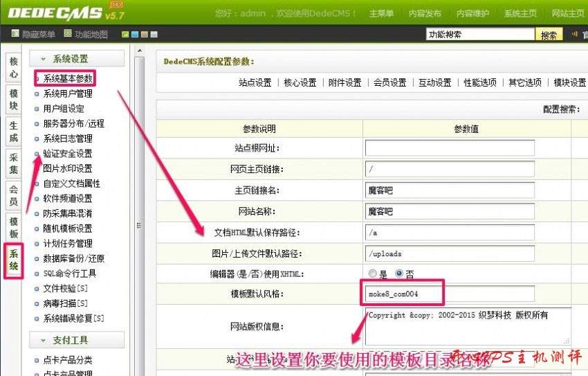Open 服务器分布/远程 in the sidebar
The height and width of the screenshot is (376, 588).
73,123
